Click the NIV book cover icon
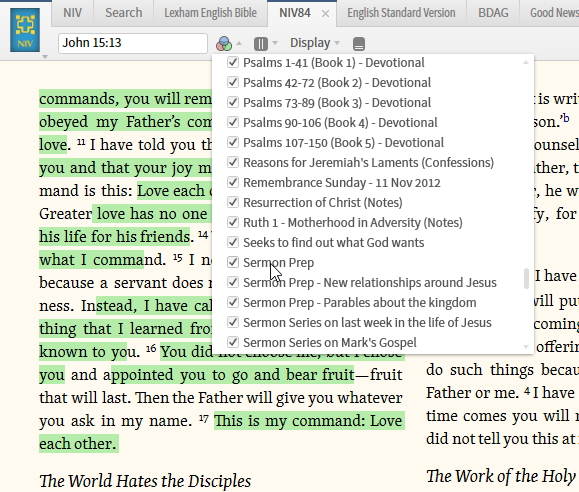This screenshot has width=579, height=492. pos(25,30)
